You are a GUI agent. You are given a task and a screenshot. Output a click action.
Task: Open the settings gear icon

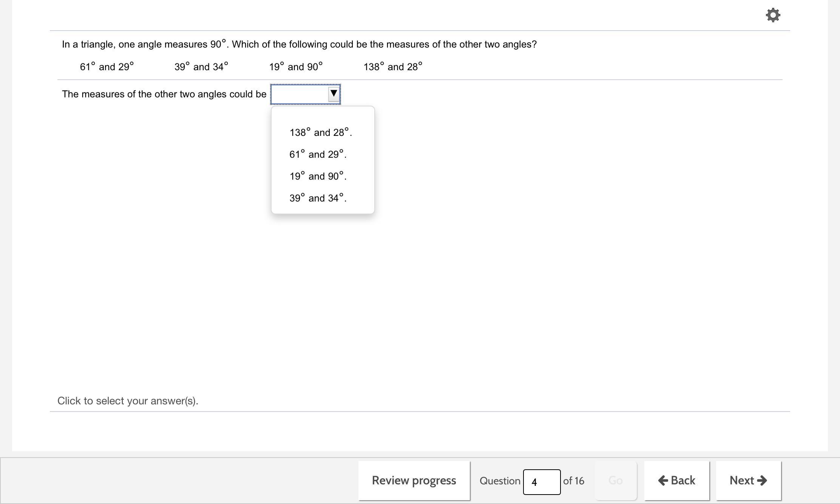point(773,15)
